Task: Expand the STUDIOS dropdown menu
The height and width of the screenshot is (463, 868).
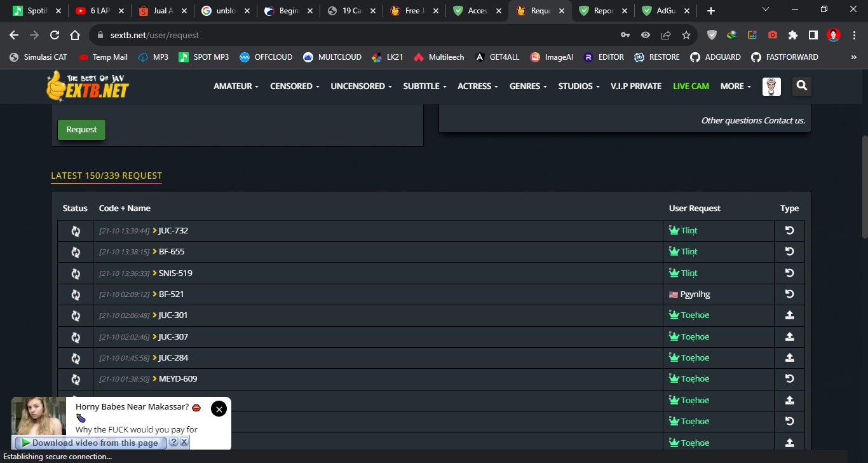Action: [x=578, y=86]
